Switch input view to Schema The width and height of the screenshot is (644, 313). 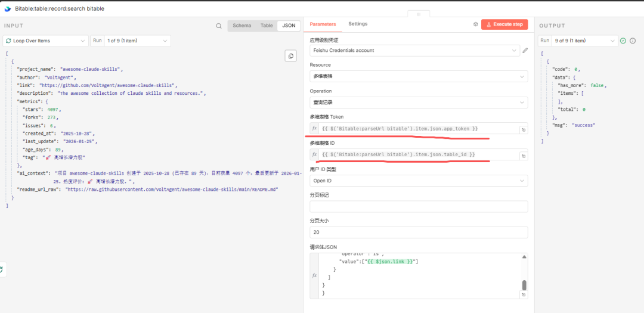[241, 26]
